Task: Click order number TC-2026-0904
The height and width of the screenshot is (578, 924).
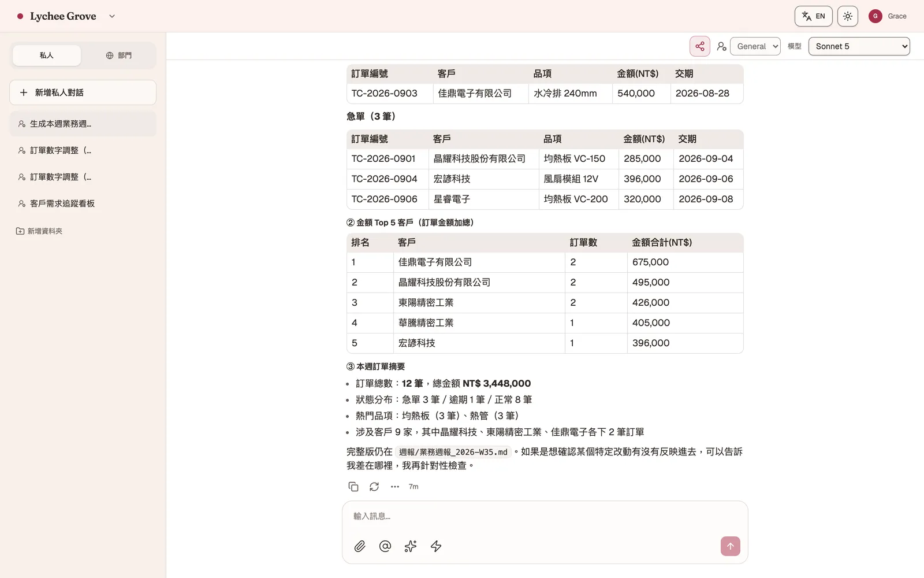Action: pos(384,179)
